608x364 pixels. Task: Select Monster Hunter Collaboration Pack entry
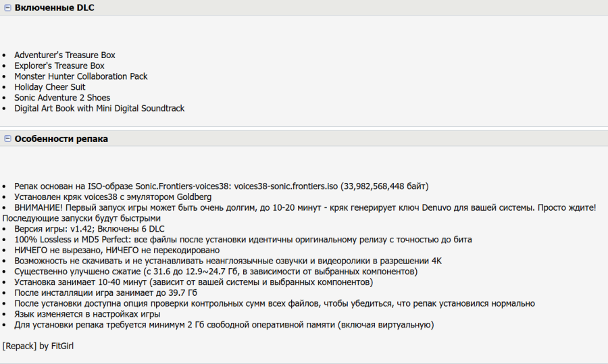coord(81,76)
